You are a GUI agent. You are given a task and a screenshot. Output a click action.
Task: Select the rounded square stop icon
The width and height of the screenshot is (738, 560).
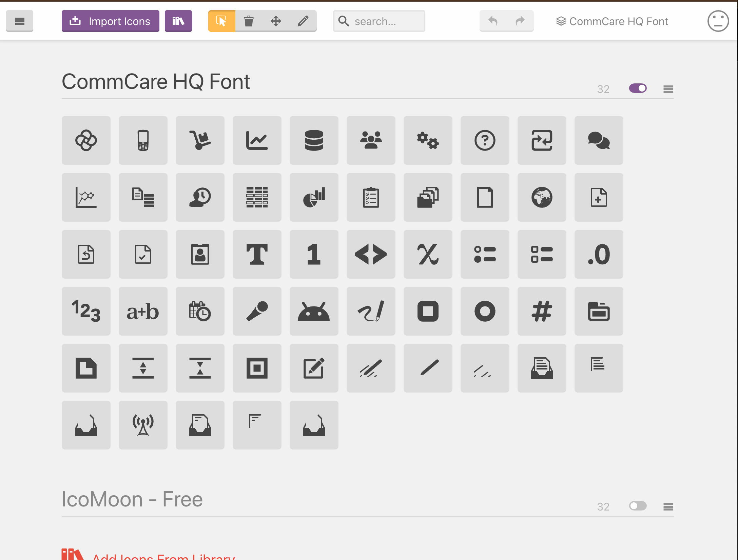coord(428,311)
